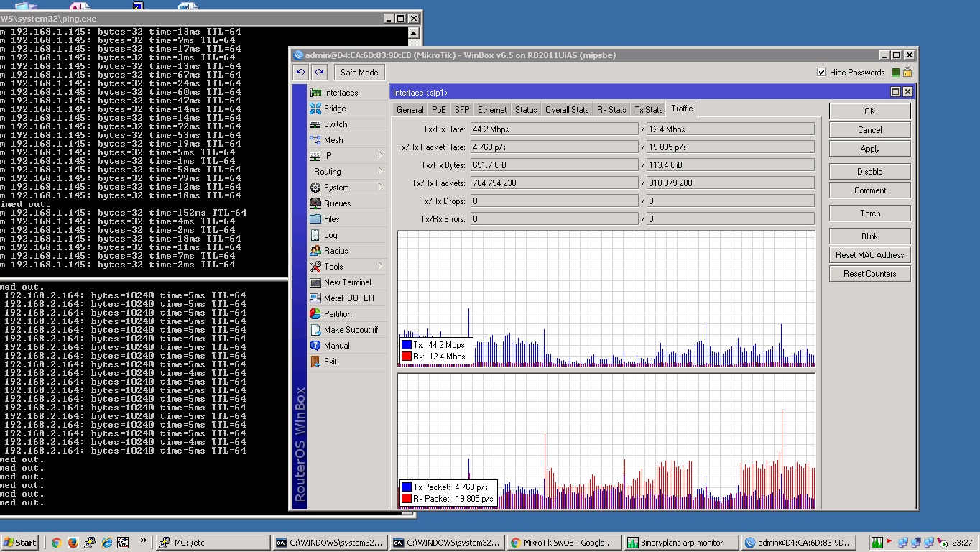980x552 pixels.
Task: Toggle the Hide Passwords checkbox
Action: [x=821, y=73]
